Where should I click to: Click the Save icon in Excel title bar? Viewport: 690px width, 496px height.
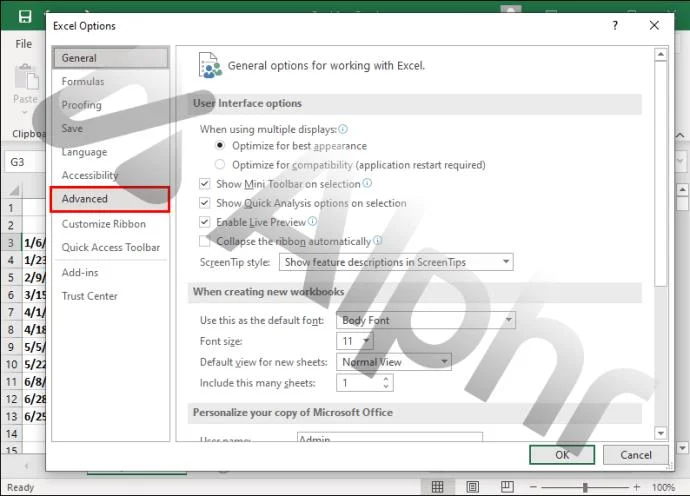25,17
